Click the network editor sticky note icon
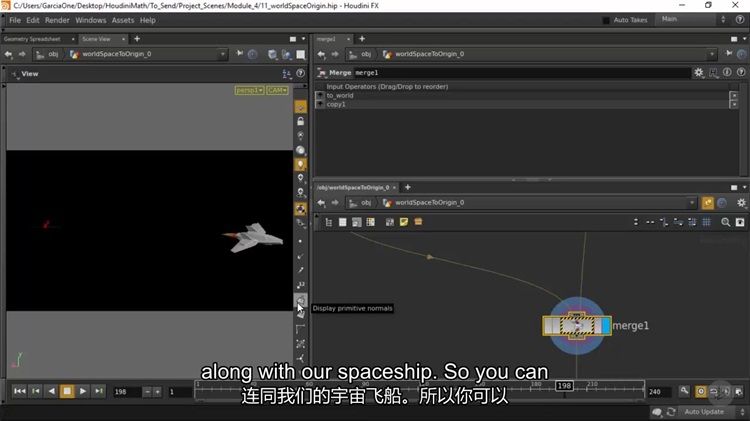The image size is (750, 421). tap(404, 222)
